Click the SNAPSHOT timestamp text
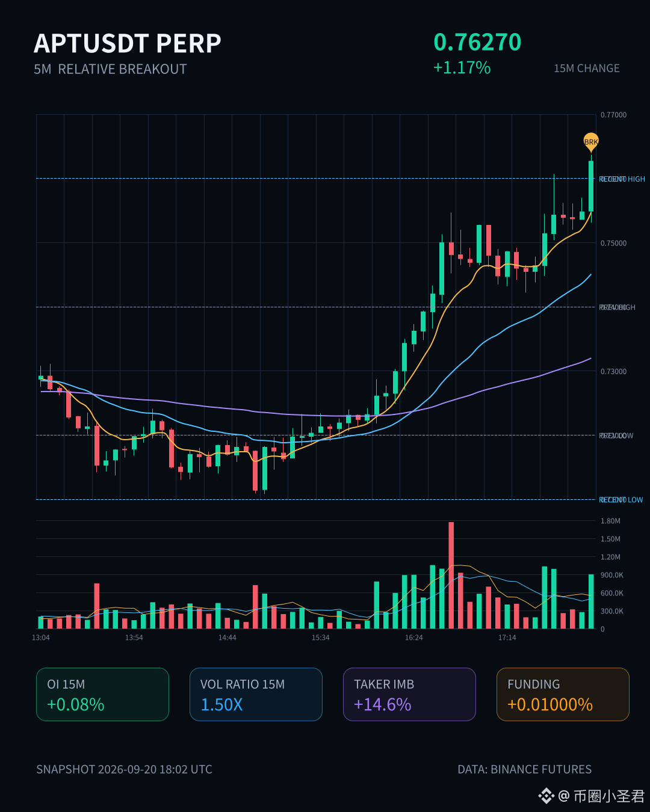Viewport: 650px width, 812px height. (124, 769)
